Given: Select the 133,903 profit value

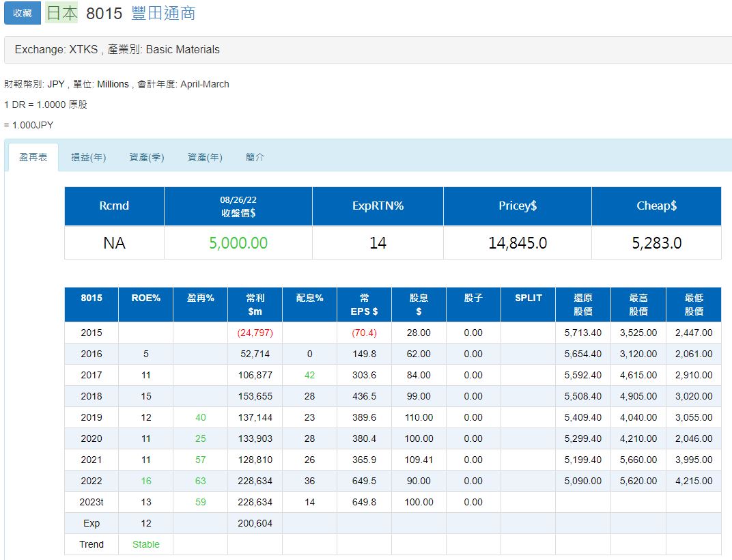Looking at the screenshot, I should coord(255,438).
